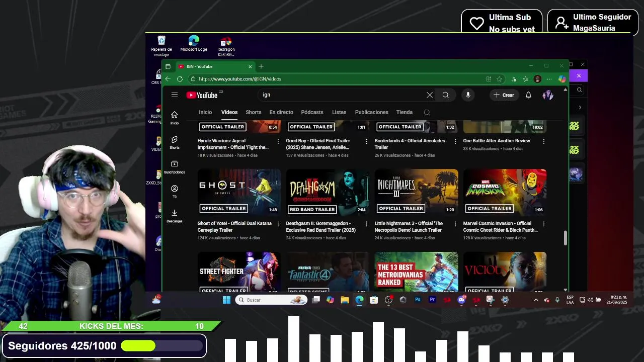Play the 13 Best Metroidvanias Ranked thumbnail
Screen dimensions: 644x362
[x=417, y=271]
